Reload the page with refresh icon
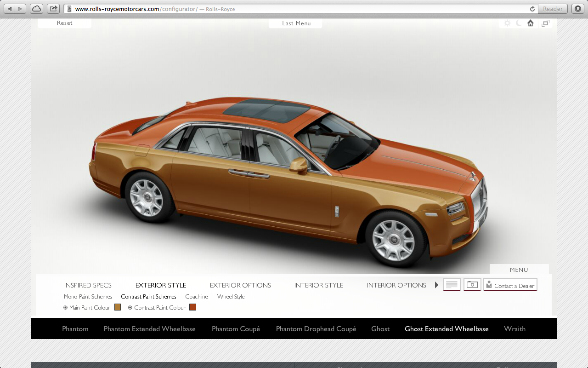 tap(532, 9)
